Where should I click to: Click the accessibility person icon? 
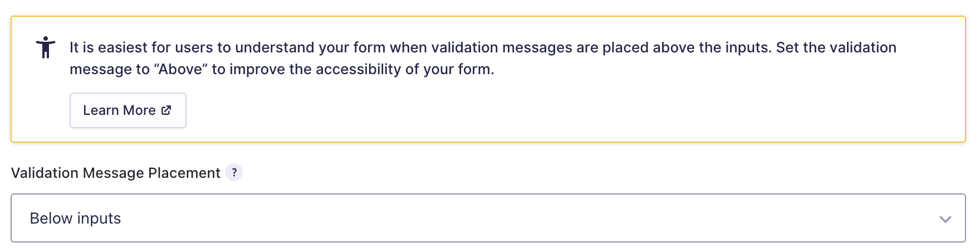click(x=46, y=47)
